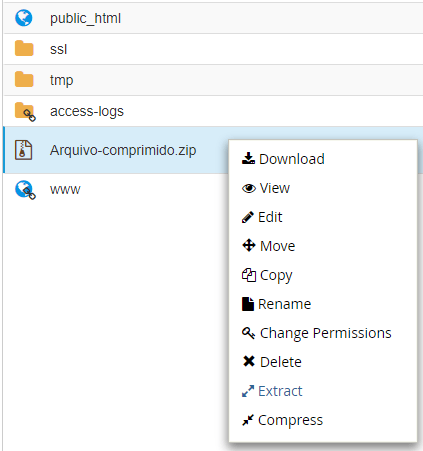Choose Download from the context menu
Viewport: 423px width, 451px height.
click(283, 159)
